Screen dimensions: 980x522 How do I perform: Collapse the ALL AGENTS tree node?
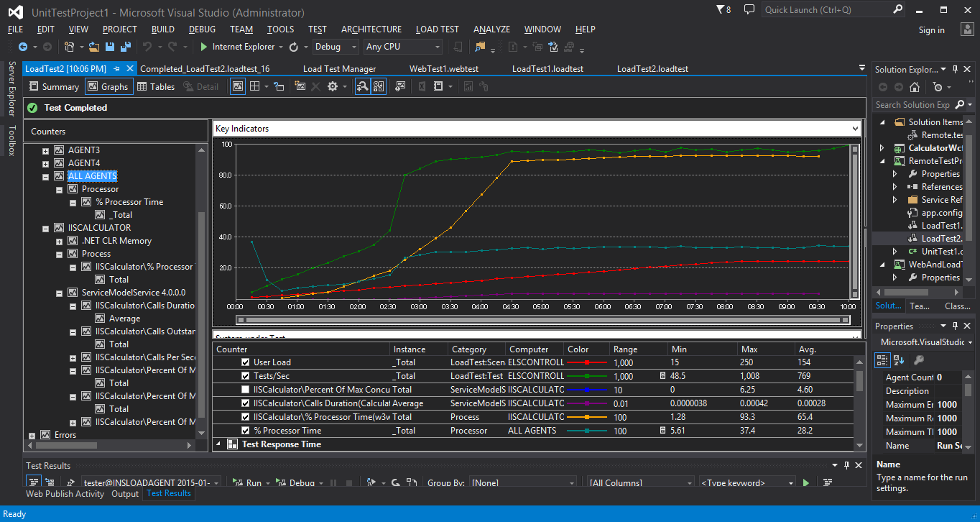(x=45, y=176)
